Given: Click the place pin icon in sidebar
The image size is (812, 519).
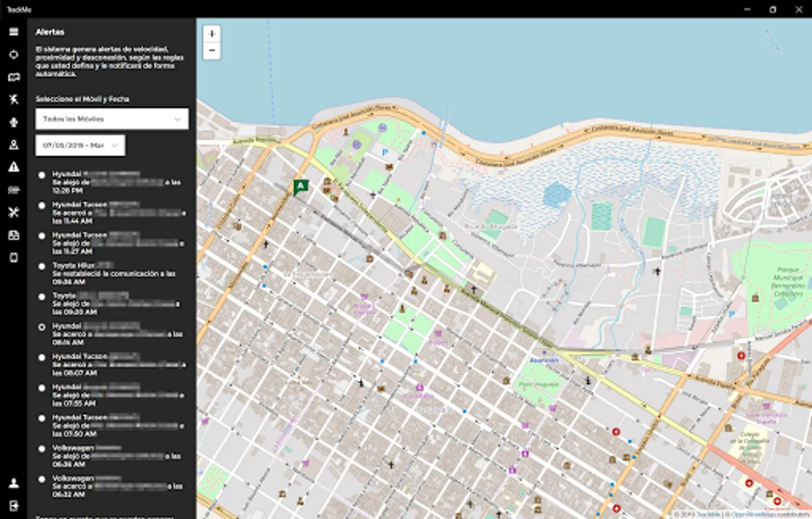Looking at the screenshot, I should [x=14, y=145].
